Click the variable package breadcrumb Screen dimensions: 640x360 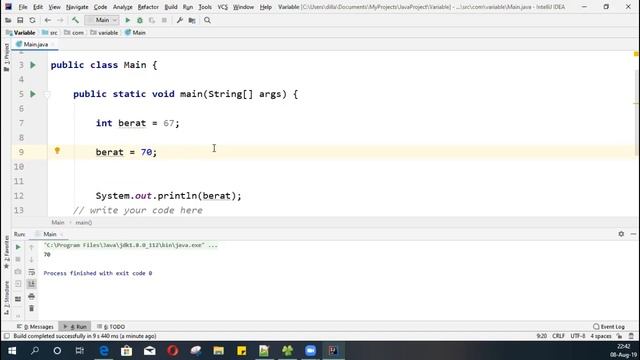click(x=104, y=33)
